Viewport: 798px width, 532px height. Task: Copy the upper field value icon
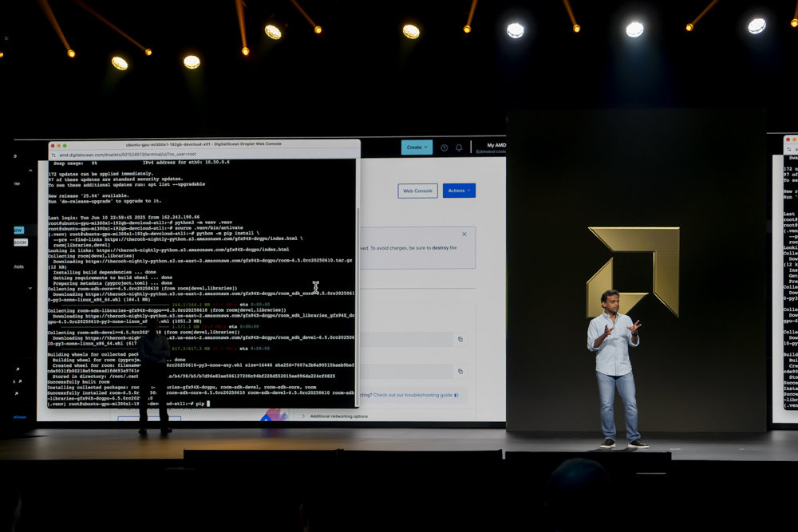(x=460, y=339)
